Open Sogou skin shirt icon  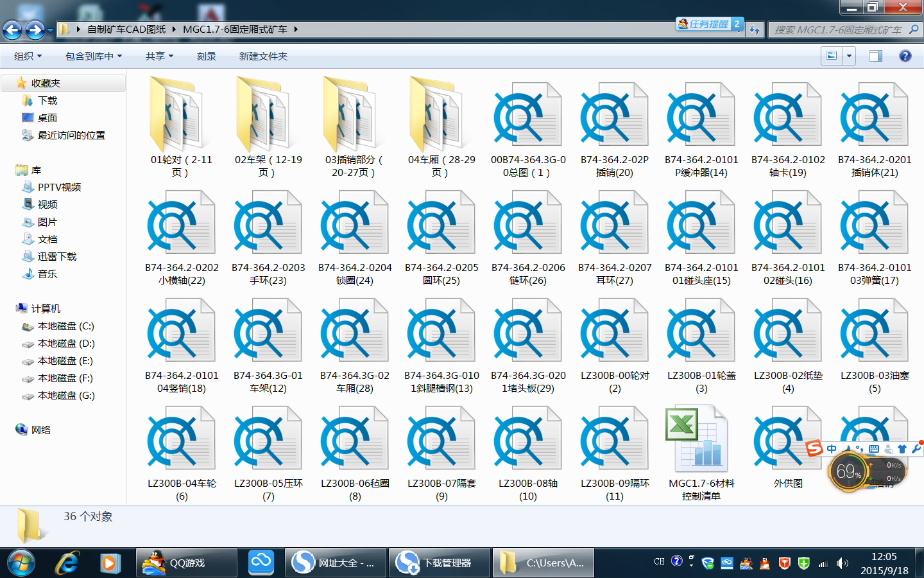point(902,449)
